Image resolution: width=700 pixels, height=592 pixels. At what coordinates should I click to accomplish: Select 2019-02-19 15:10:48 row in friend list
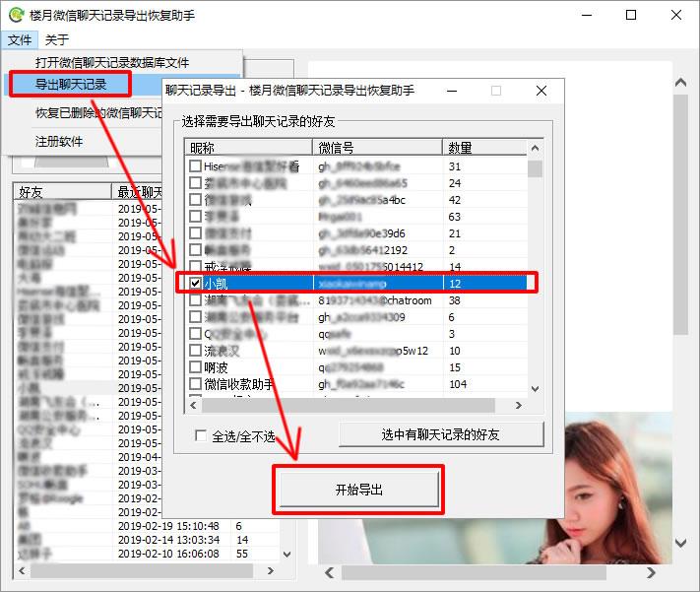(148, 526)
